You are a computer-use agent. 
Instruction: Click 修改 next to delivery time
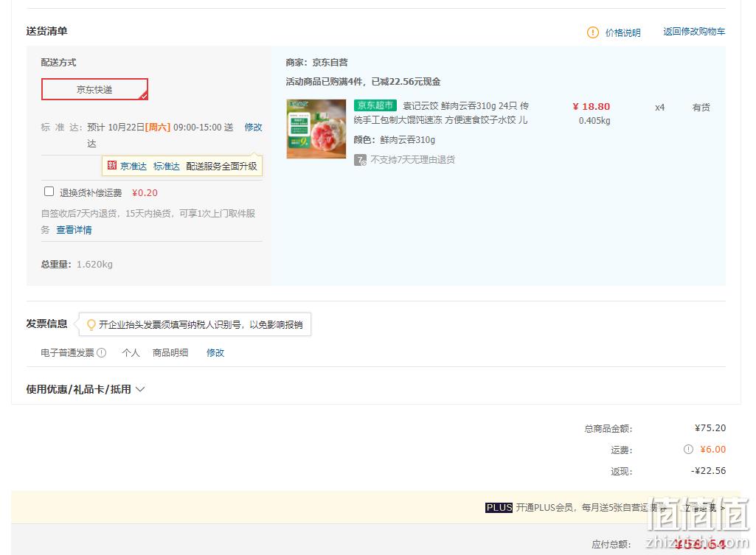click(253, 128)
